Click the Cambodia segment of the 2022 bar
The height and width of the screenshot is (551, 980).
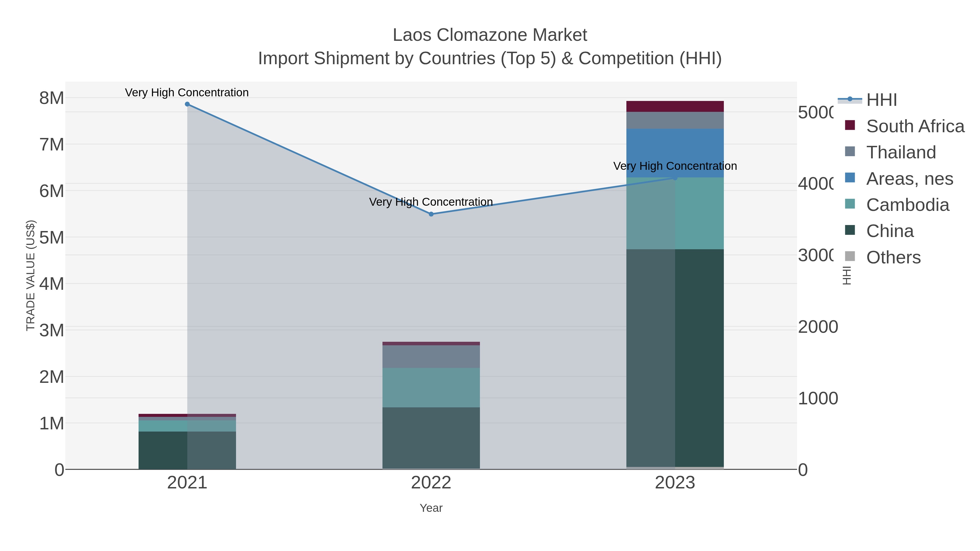(431, 387)
